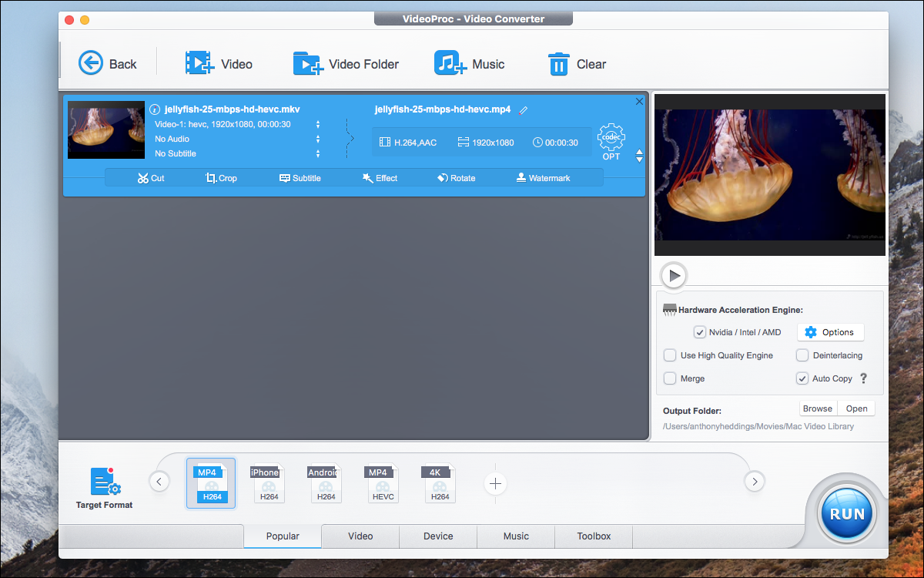This screenshot has height=578, width=924.
Task: Open the Toolbox tab
Action: [593, 536]
